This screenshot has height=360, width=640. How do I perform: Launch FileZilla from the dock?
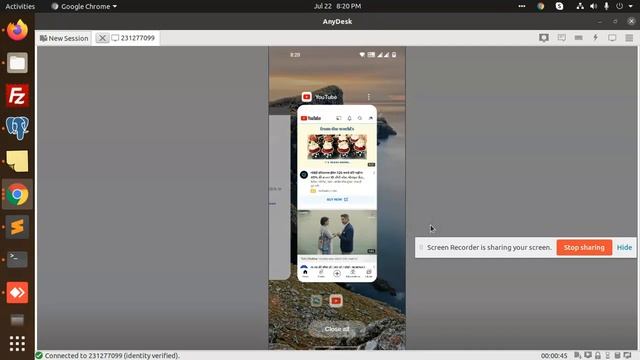[x=17, y=96]
